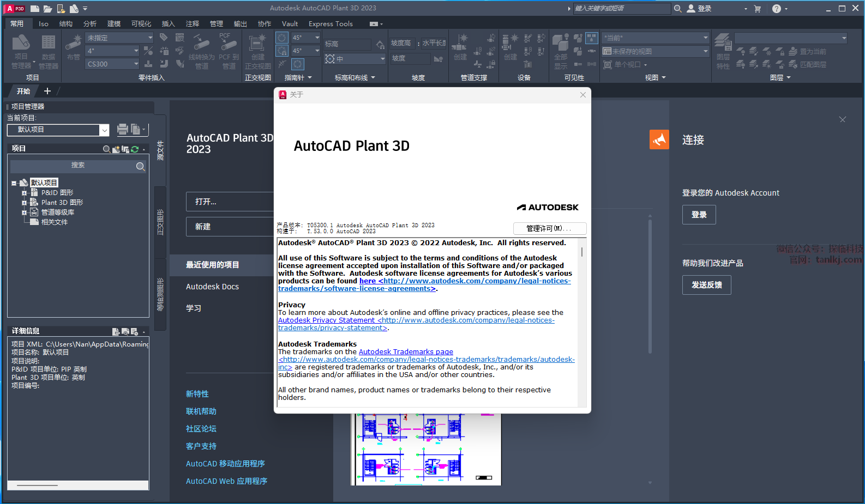
Task: Expand the View panel flyout arrow
Action: 664,78
